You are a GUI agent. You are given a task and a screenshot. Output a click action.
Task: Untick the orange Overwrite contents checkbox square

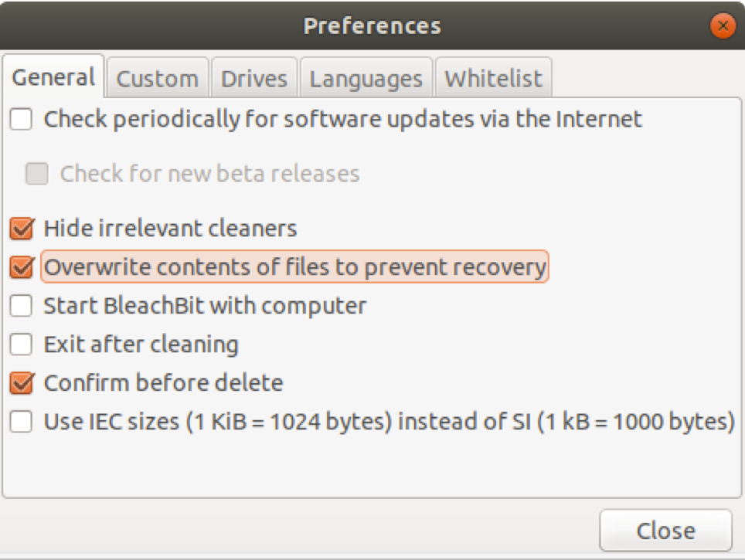(22, 267)
